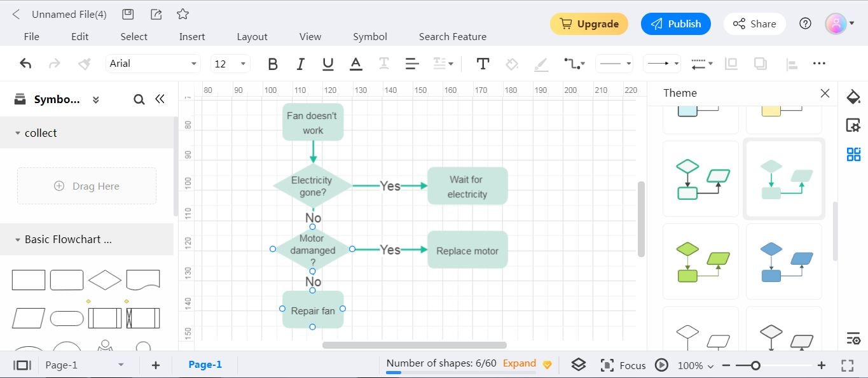This screenshot has width=868, height=378.
Task: Open the Insert menu
Action: (192, 37)
